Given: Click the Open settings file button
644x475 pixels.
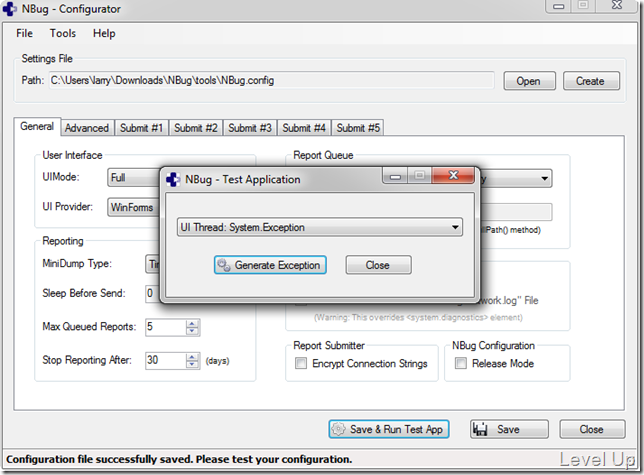Looking at the screenshot, I should (x=529, y=81).
